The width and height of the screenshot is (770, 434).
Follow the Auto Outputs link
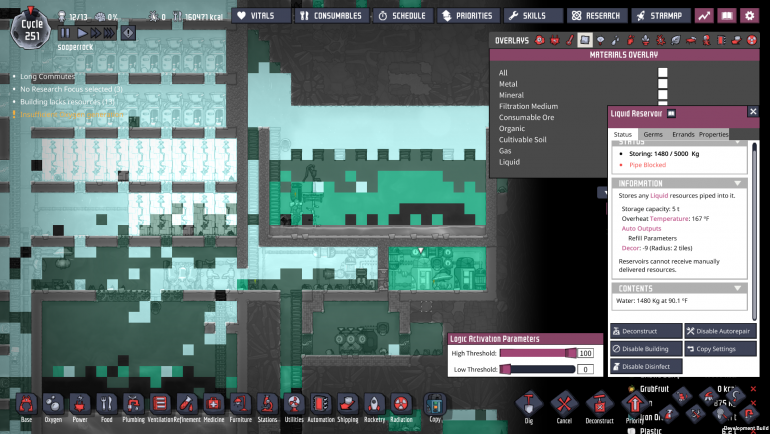pyautogui.click(x=641, y=228)
